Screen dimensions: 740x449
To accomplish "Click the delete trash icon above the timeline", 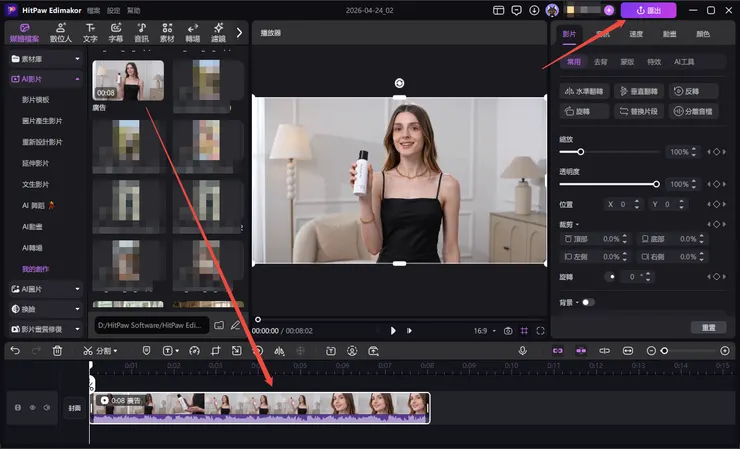I will coord(57,351).
